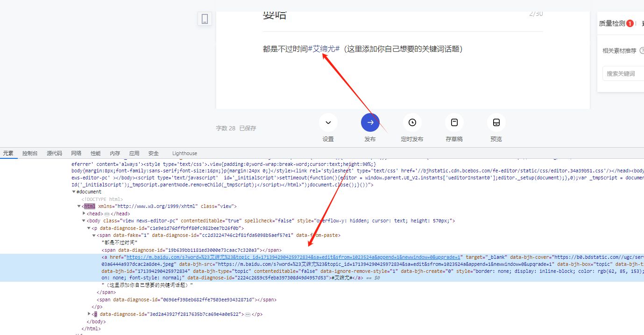Viewport: 644px width, 335px height.
Task: Click the 存草稿 save draft icon
Action: coord(454,122)
